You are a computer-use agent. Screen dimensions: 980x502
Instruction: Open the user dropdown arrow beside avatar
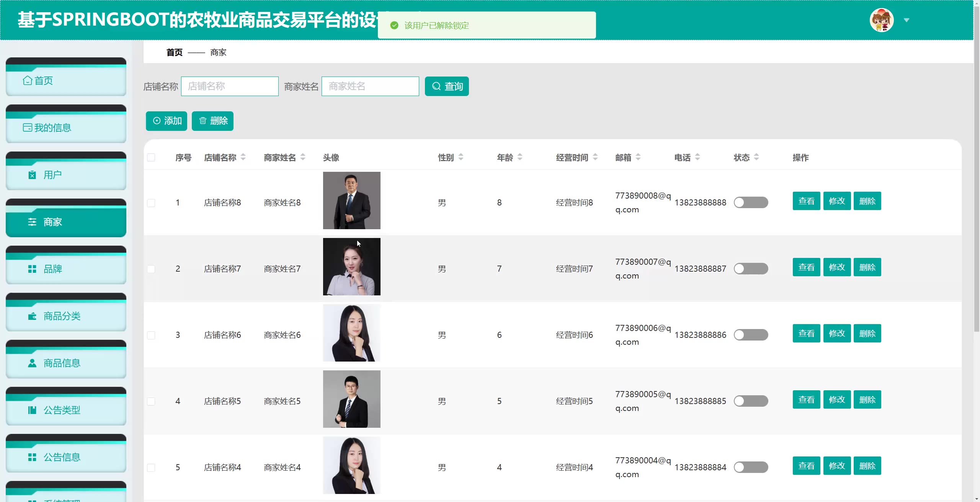pos(906,20)
